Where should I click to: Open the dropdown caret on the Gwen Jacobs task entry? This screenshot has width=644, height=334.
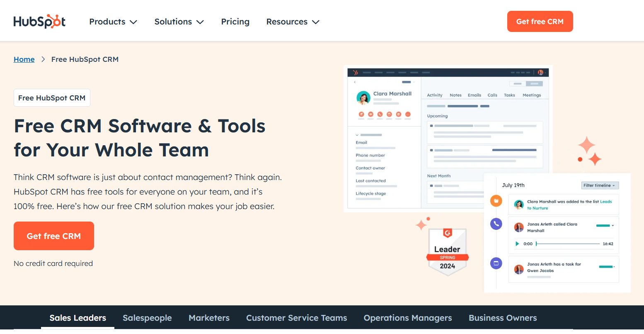click(614, 267)
